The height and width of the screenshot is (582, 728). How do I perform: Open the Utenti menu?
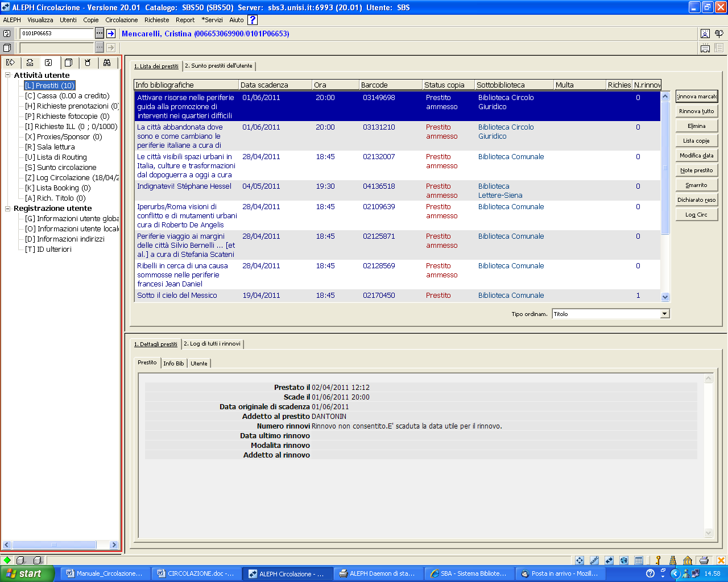pyautogui.click(x=68, y=20)
